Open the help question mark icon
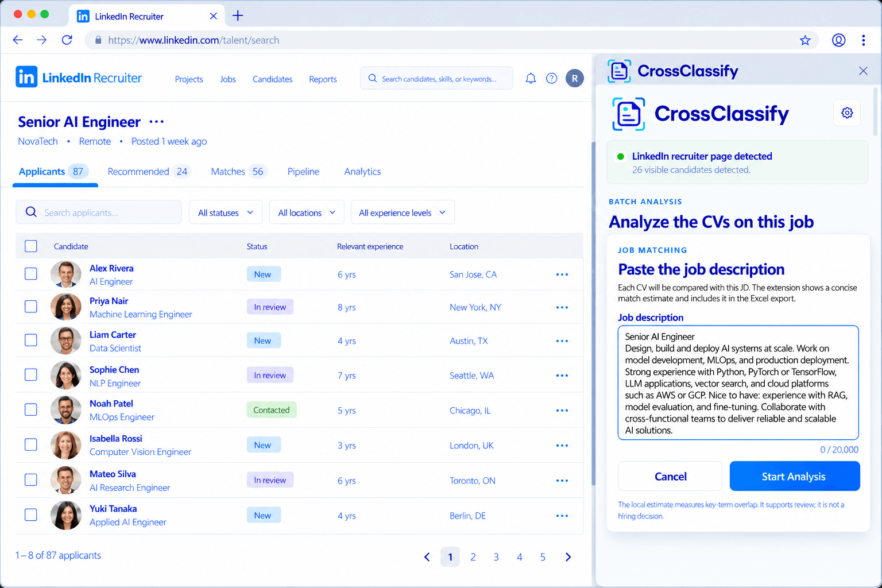Viewport: 882px width, 588px height. [x=551, y=79]
